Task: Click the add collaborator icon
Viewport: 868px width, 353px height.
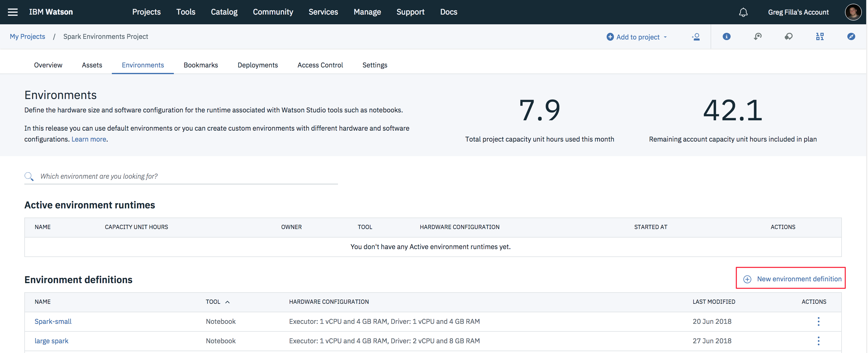Action: (695, 37)
